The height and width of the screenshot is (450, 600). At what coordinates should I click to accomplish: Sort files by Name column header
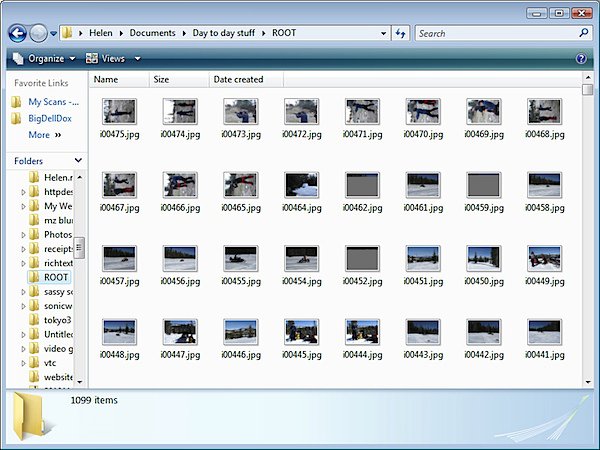coord(106,79)
